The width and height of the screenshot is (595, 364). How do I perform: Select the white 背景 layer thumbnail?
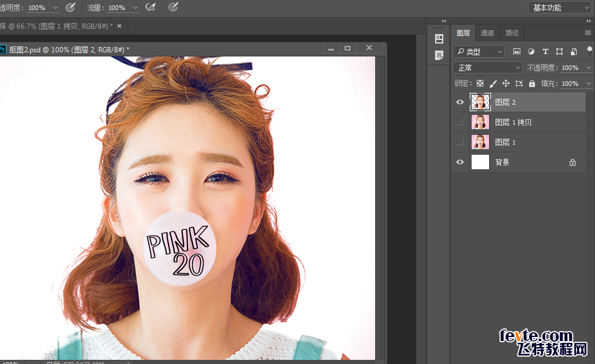(x=480, y=162)
